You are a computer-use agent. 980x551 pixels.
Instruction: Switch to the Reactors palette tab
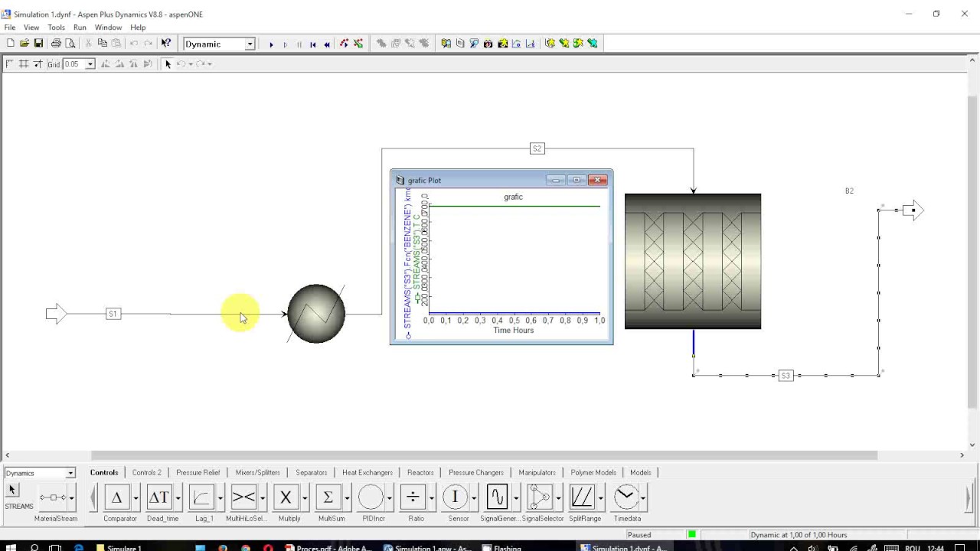[x=420, y=472]
